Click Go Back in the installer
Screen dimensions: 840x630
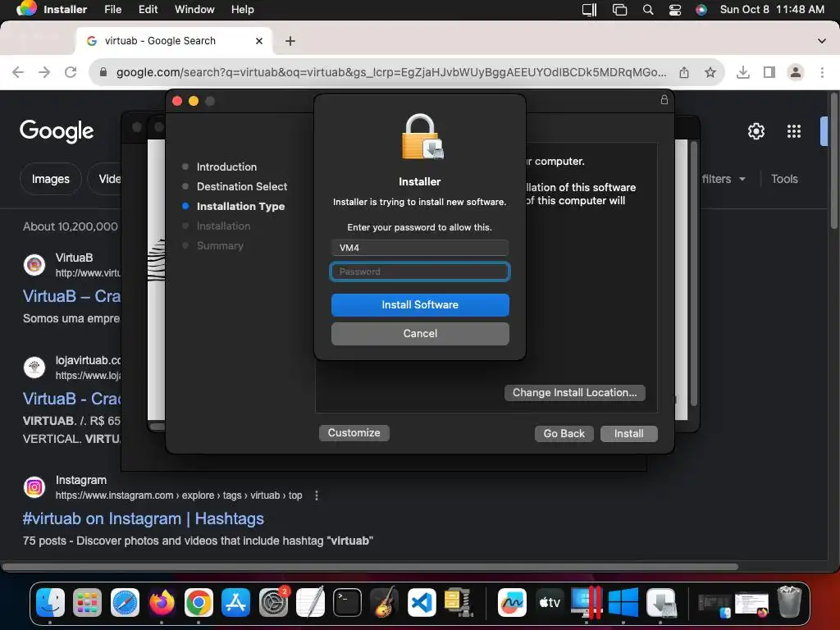coord(564,433)
